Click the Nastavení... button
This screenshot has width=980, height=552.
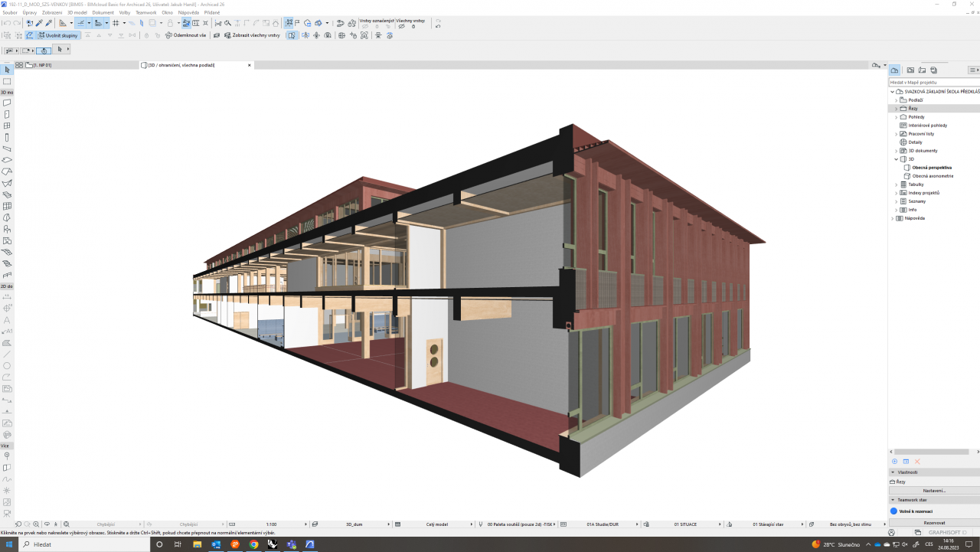click(x=934, y=490)
